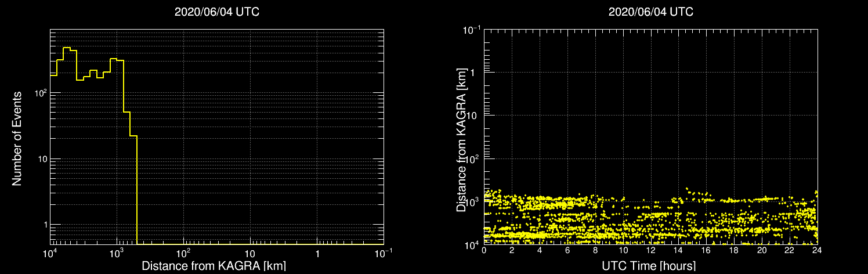Image resolution: width=868 pixels, height=274 pixels.
Task: Click the 10^4 tick on scatter plot y-axis
Action: tap(472, 245)
